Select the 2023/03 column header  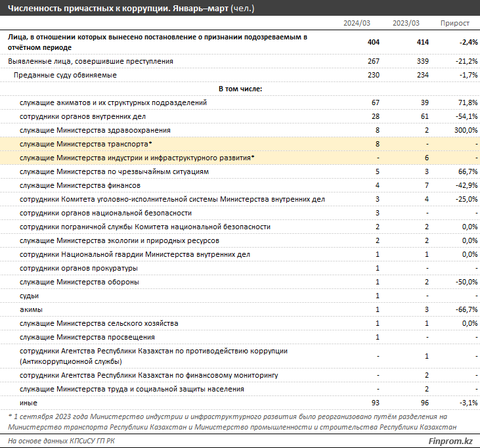pyautogui.click(x=406, y=23)
